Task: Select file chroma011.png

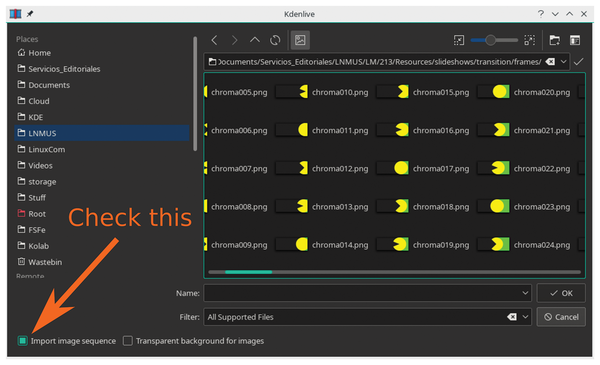Action: pyautogui.click(x=322, y=130)
